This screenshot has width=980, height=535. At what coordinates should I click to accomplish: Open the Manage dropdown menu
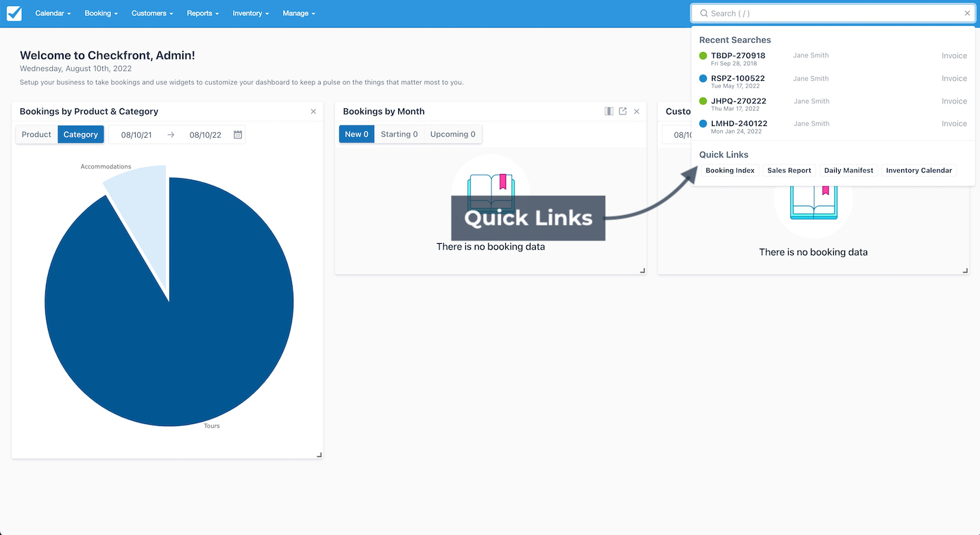[299, 13]
